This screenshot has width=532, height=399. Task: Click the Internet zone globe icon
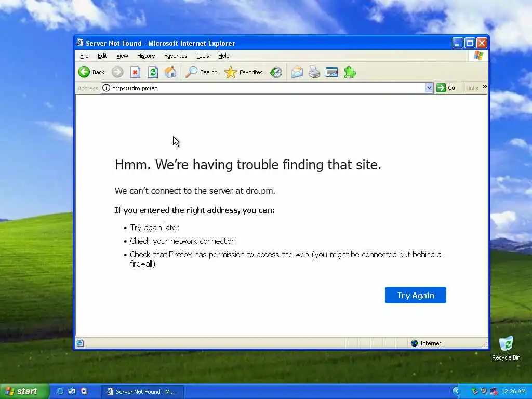pyautogui.click(x=414, y=343)
